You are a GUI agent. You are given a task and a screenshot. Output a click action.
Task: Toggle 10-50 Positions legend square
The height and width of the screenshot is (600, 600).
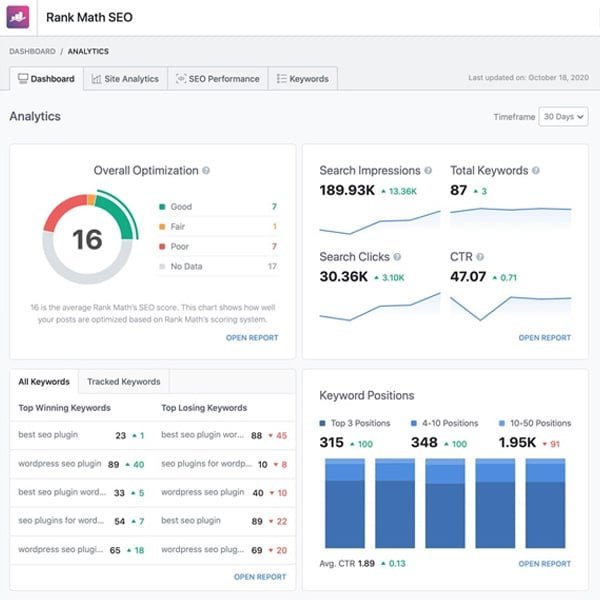click(x=503, y=423)
